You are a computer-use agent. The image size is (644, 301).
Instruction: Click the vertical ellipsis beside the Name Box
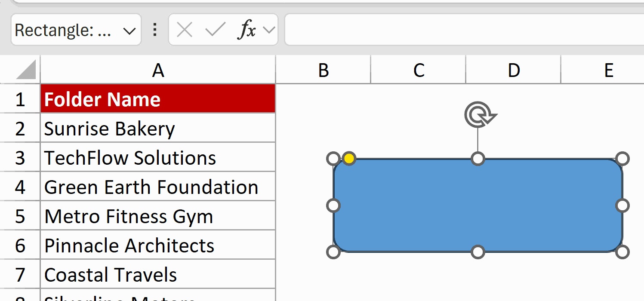(154, 29)
